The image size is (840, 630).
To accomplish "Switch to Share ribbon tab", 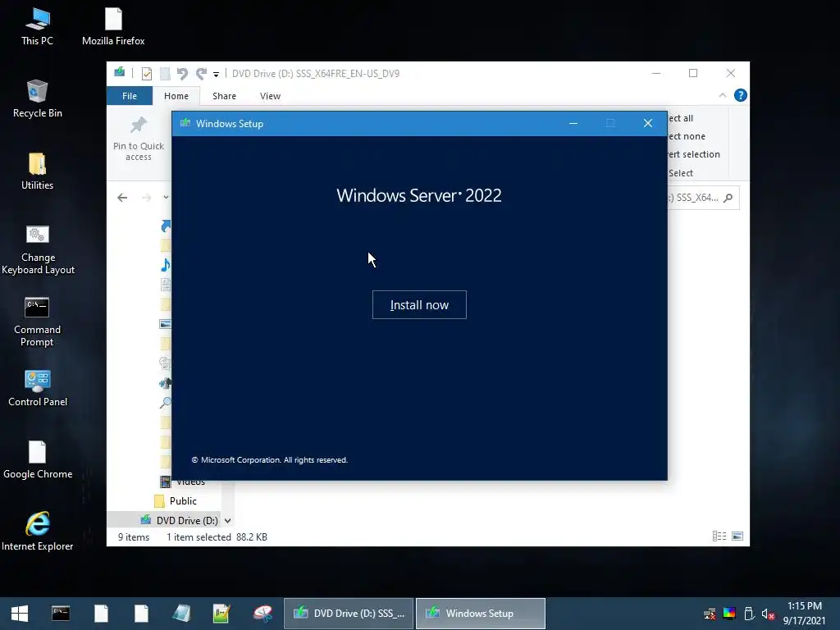I will pyautogui.click(x=224, y=96).
